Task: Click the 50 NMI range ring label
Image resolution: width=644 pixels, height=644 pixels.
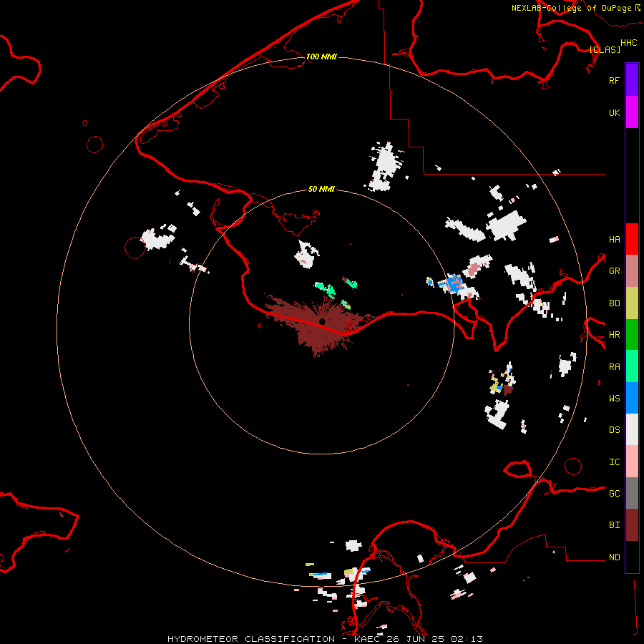Action: pos(321,189)
